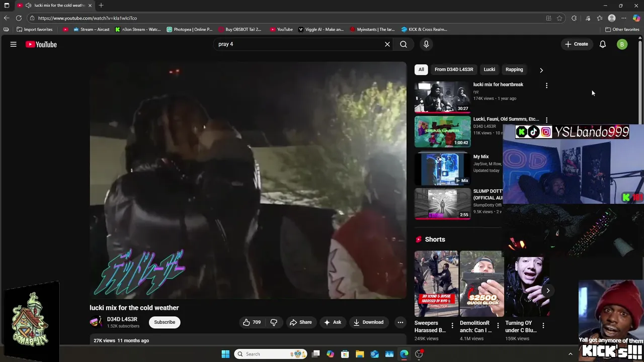Add this page to favorites star
This screenshot has width=644, height=362.
(559, 18)
